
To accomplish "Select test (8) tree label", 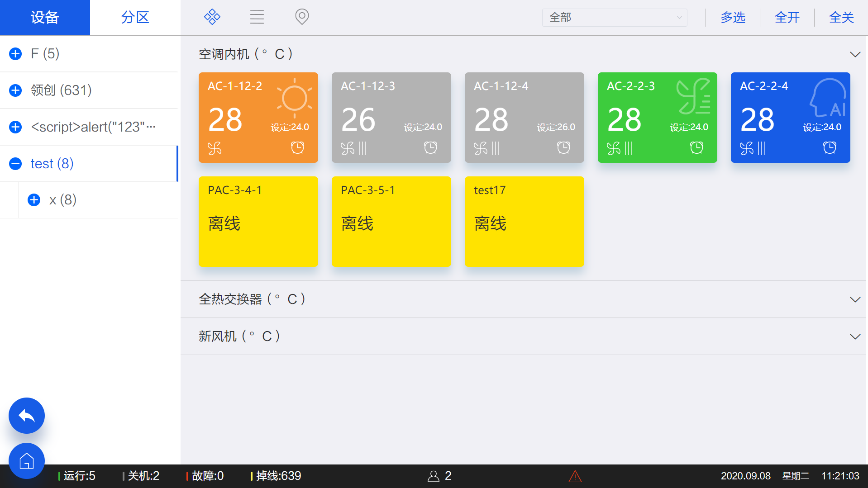I will point(52,164).
